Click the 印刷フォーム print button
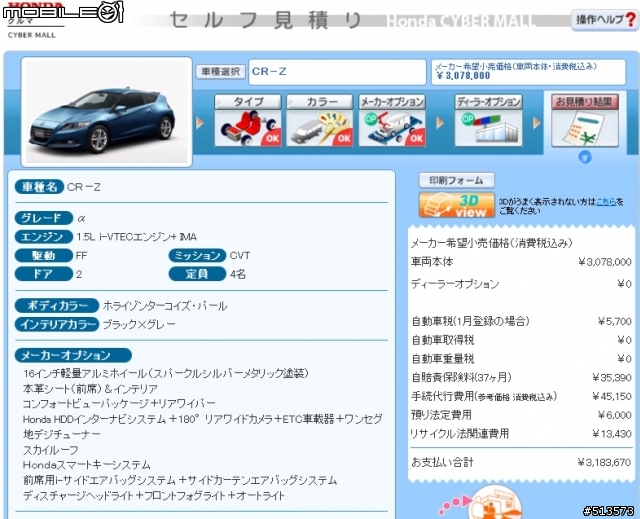This screenshot has height=519, width=640. point(456,180)
